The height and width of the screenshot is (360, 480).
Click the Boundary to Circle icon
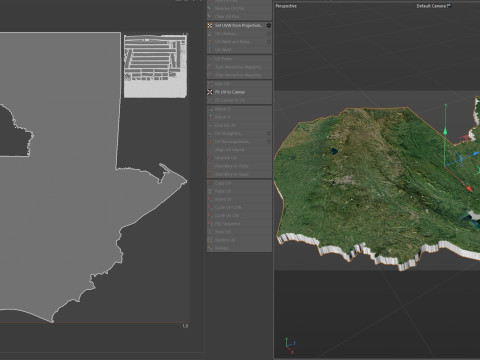pos(210,166)
